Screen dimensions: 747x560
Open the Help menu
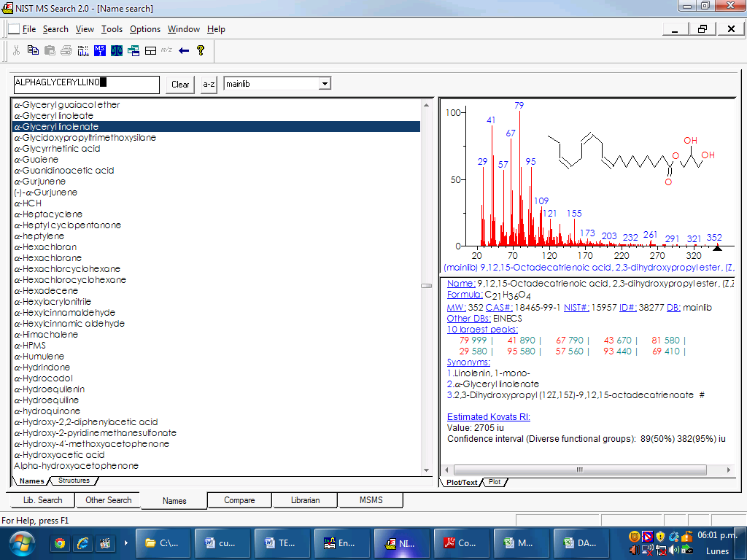216,29
